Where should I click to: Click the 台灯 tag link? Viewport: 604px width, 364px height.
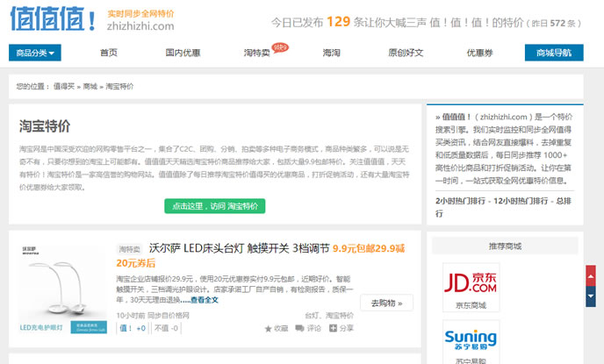[x=312, y=316]
